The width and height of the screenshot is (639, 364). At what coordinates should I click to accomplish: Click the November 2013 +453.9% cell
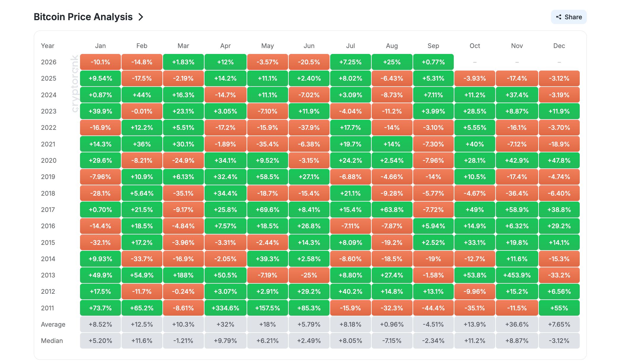517,275
